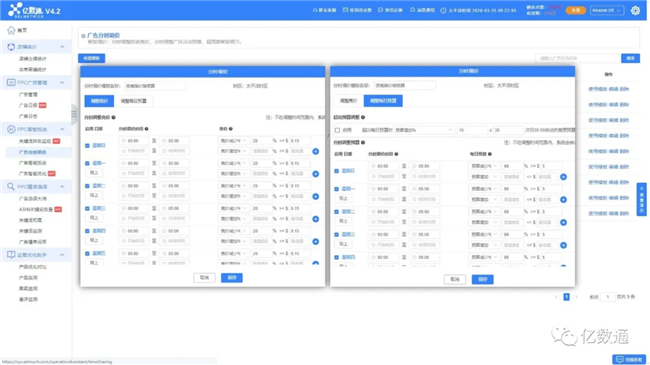The image size is (650, 365).
Task: Open the chat icon at bottom right corner
Action: pos(629,359)
